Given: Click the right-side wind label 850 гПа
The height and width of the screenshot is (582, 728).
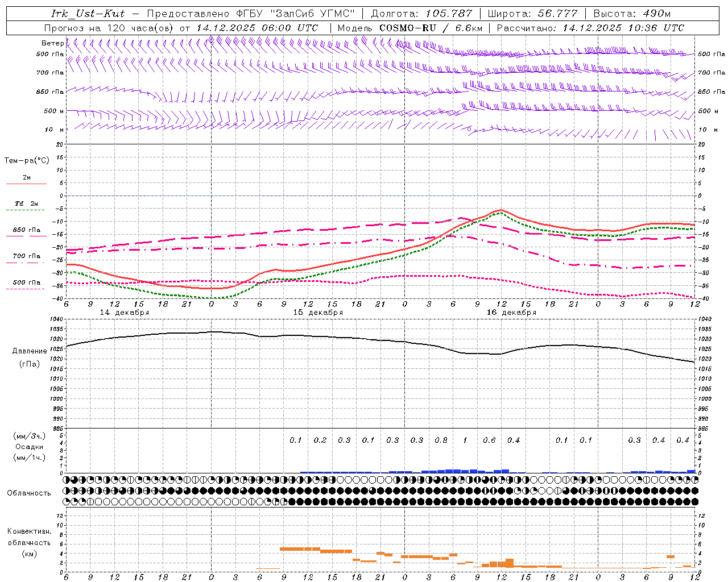Looking at the screenshot, I should tap(712, 92).
